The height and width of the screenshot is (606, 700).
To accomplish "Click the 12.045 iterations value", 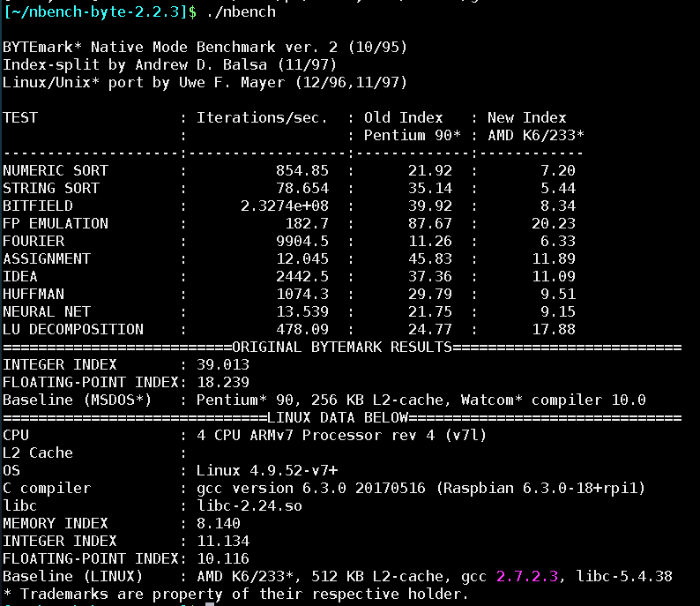I will (x=302, y=259).
